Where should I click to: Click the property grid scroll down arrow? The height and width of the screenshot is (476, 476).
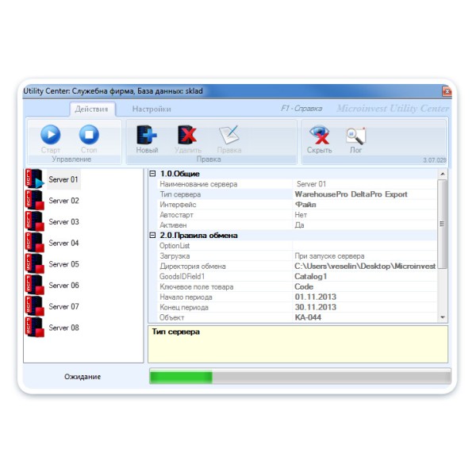coord(443,317)
